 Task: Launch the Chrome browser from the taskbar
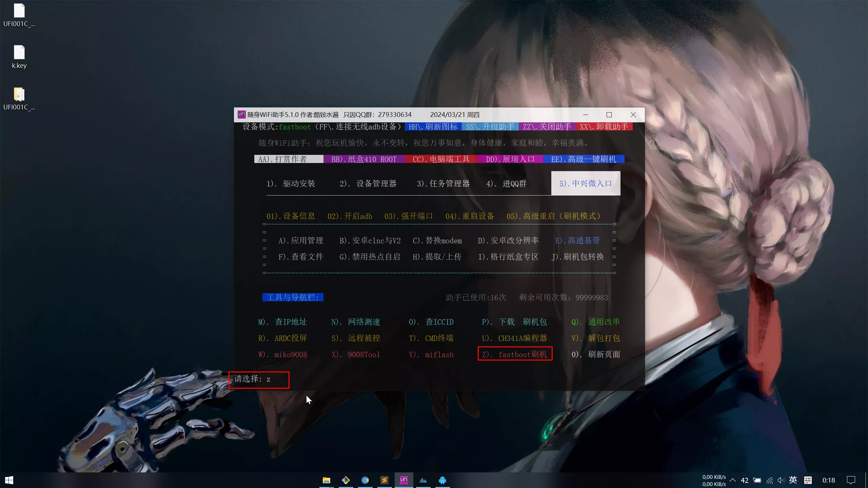[x=365, y=480]
